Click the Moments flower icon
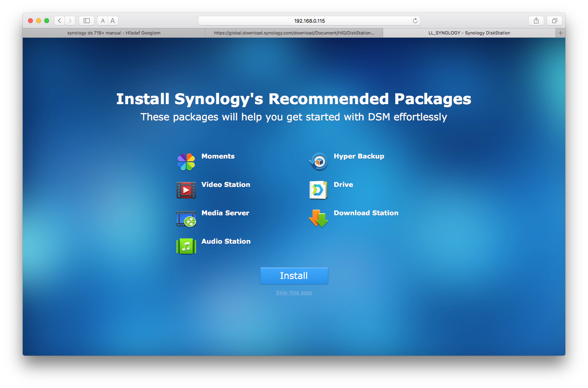 (x=186, y=162)
